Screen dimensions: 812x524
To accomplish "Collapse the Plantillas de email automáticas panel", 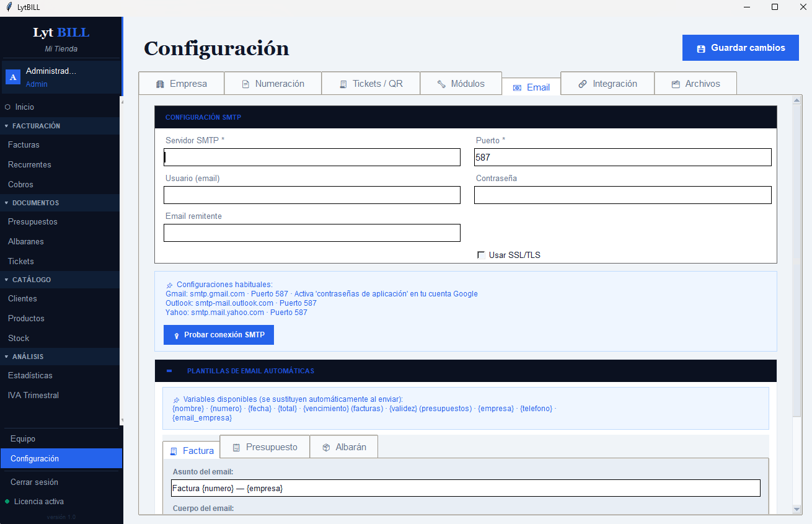I will (169, 371).
